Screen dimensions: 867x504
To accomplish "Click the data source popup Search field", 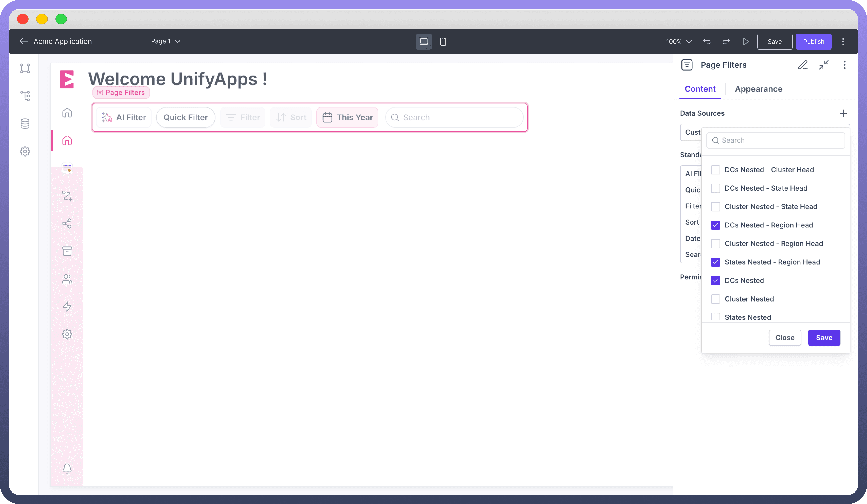I will (x=775, y=141).
